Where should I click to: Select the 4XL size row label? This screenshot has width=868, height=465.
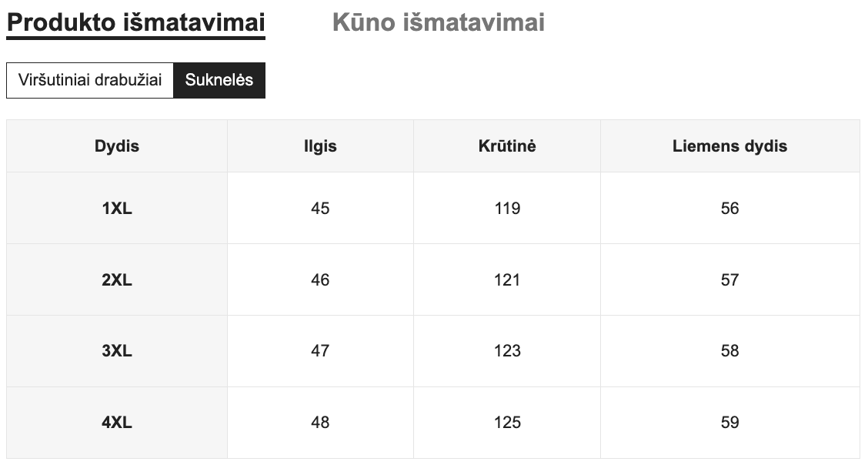[x=117, y=422]
